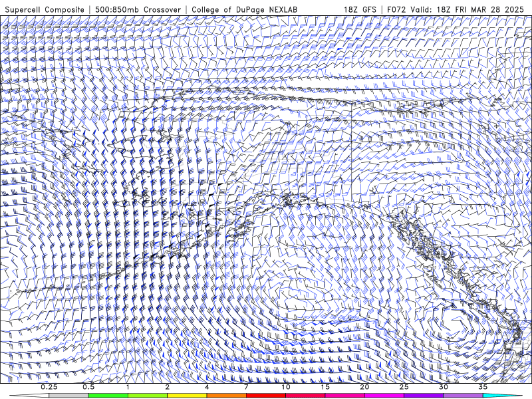Click the '20' colorbar label

(364, 387)
